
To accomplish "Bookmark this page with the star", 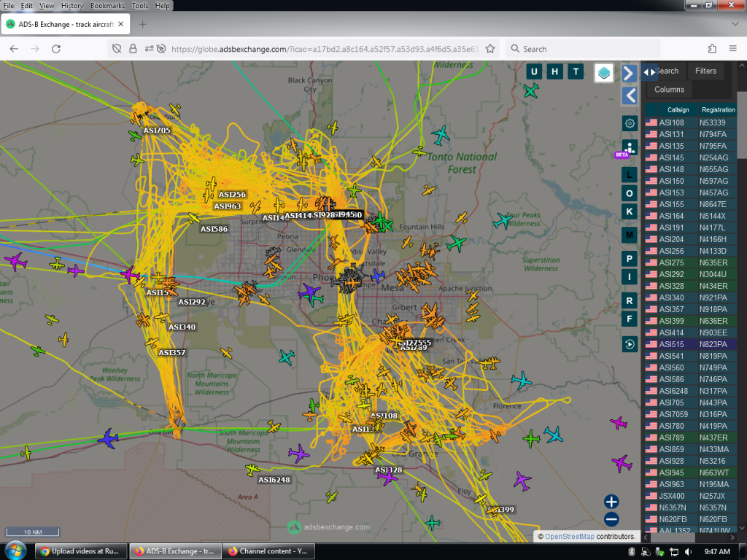I will point(489,49).
